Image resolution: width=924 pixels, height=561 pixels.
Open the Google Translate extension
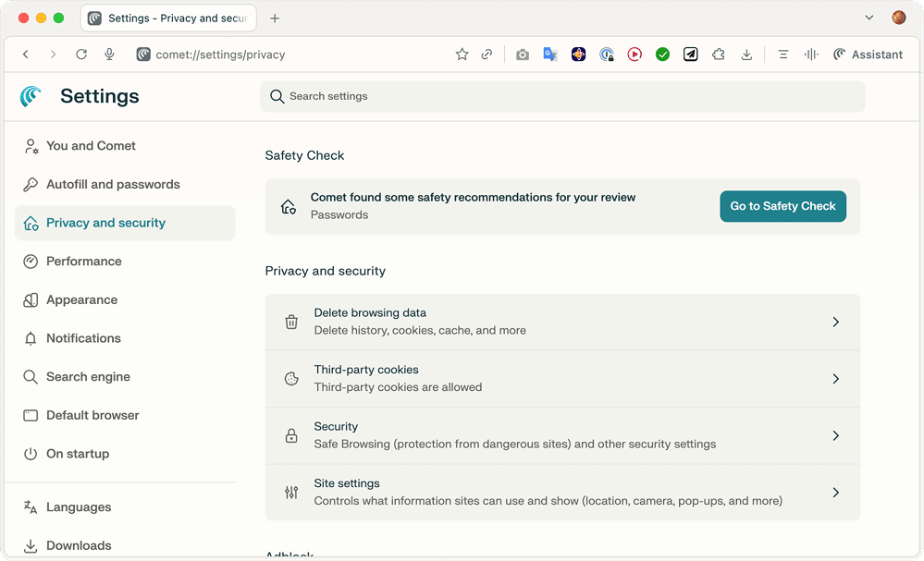tap(549, 55)
